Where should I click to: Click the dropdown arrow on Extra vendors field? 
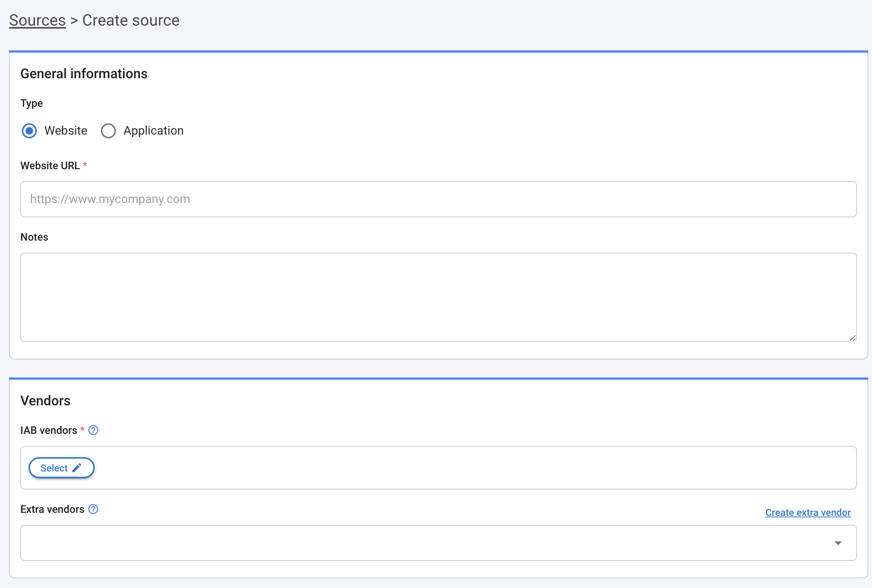[839, 543]
